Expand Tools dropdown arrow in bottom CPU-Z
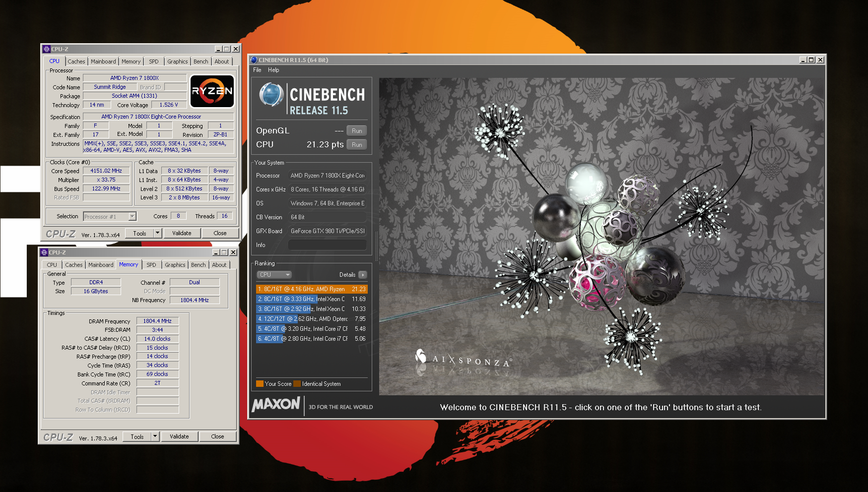This screenshot has width=868, height=492. [155, 436]
